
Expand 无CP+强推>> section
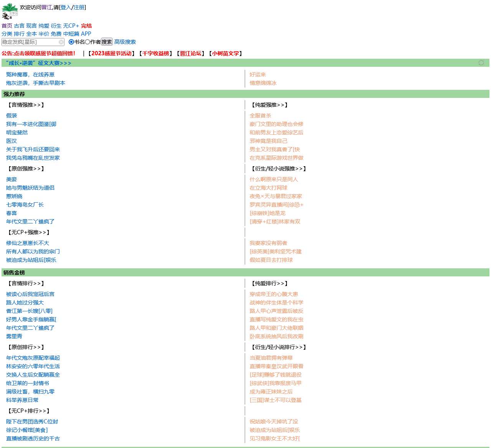click(x=29, y=232)
